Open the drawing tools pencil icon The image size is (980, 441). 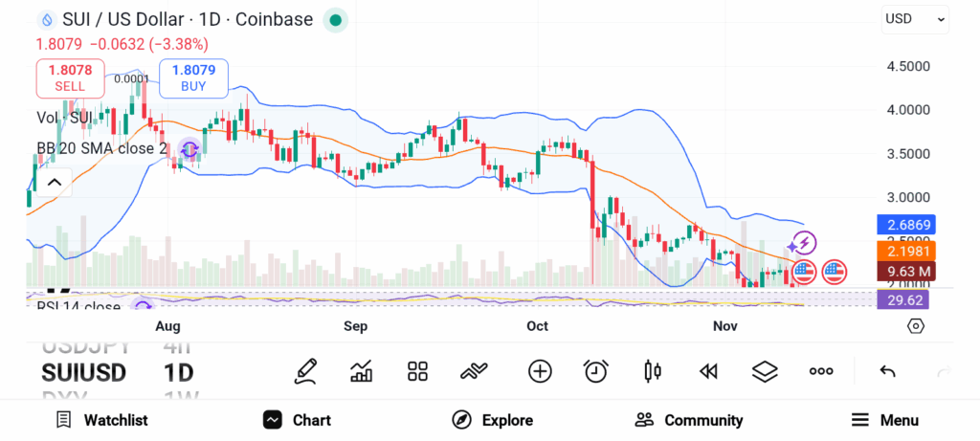306,371
